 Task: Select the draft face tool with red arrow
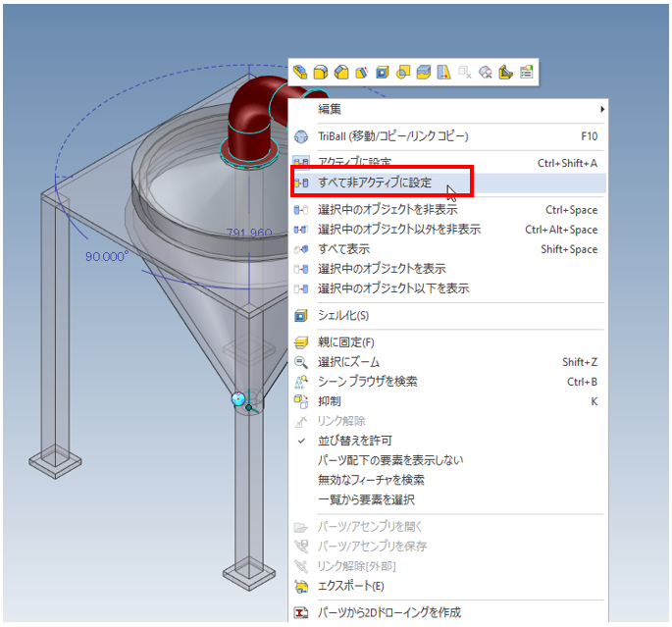pos(362,72)
